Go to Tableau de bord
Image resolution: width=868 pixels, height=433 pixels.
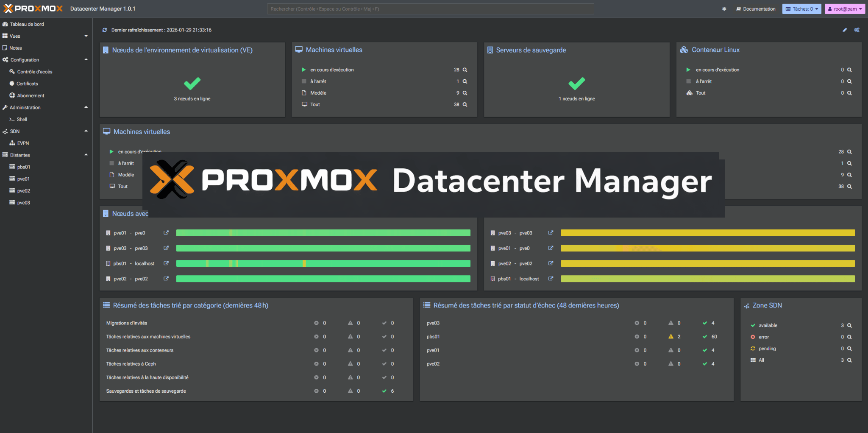point(27,24)
